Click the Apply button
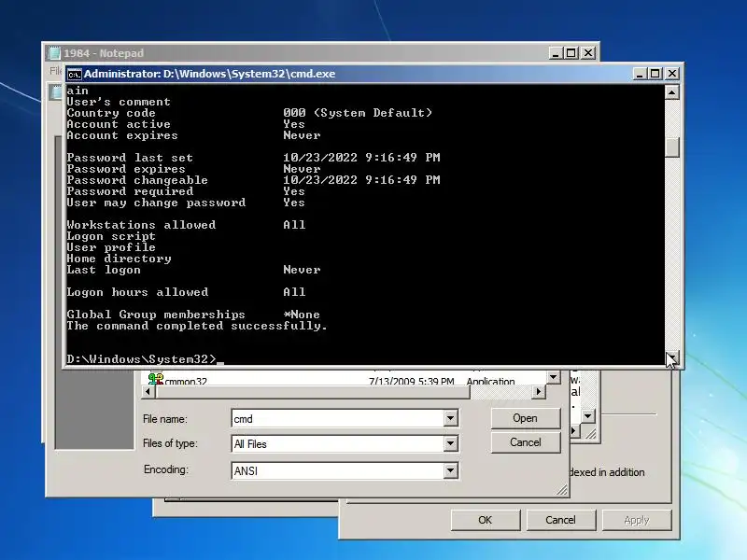747x560 pixels. pos(637,520)
